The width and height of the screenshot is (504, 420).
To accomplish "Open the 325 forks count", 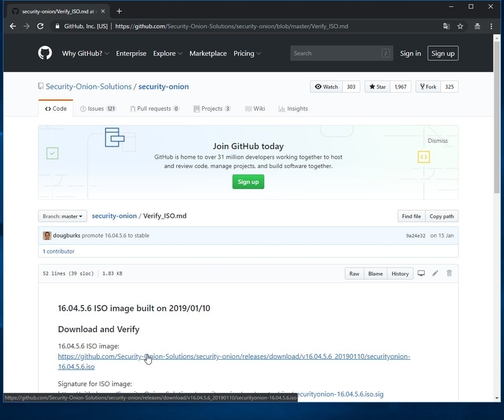I will 449,87.
